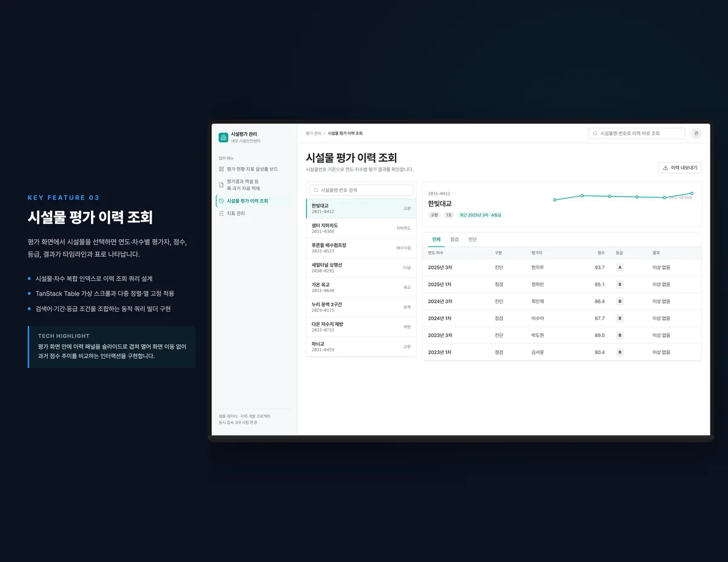The width and height of the screenshot is (728, 562).
Task: Focus the 시설물명·번호 검색 list search field
Action: (x=361, y=190)
